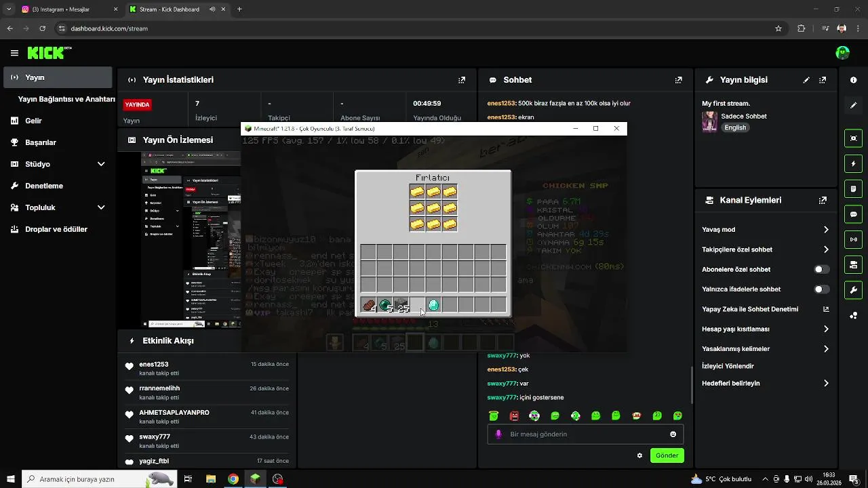This screenshot has width=868, height=488.
Task: Toggle the document panel icon in right rail
Action: coord(853,188)
